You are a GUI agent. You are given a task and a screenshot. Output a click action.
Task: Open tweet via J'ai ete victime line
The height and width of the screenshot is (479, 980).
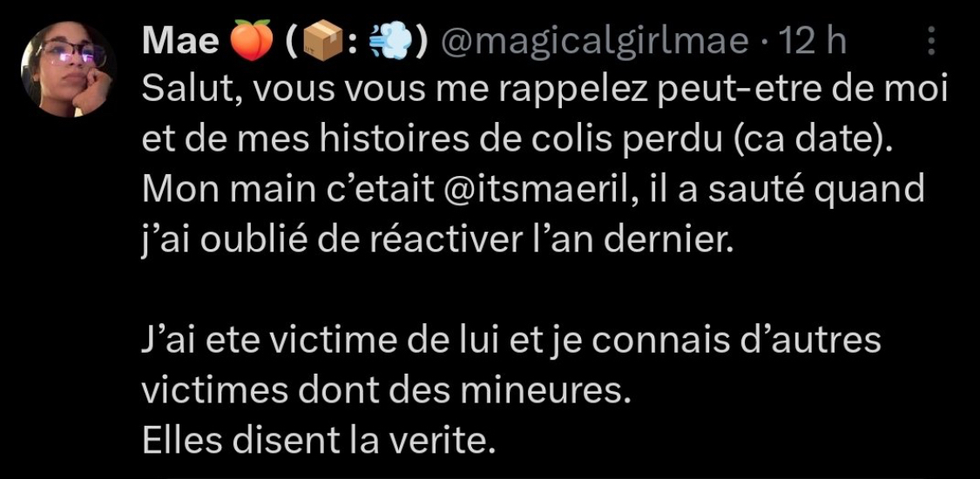click(511, 342)
